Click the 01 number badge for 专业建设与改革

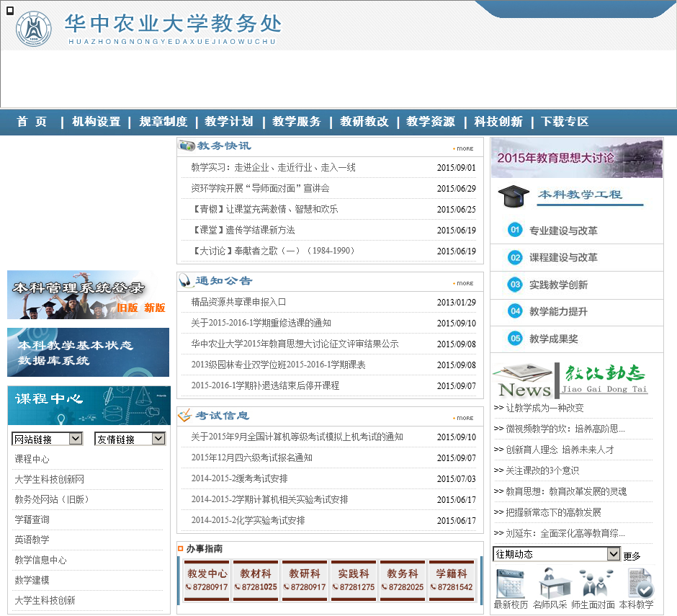click(515, 230)
